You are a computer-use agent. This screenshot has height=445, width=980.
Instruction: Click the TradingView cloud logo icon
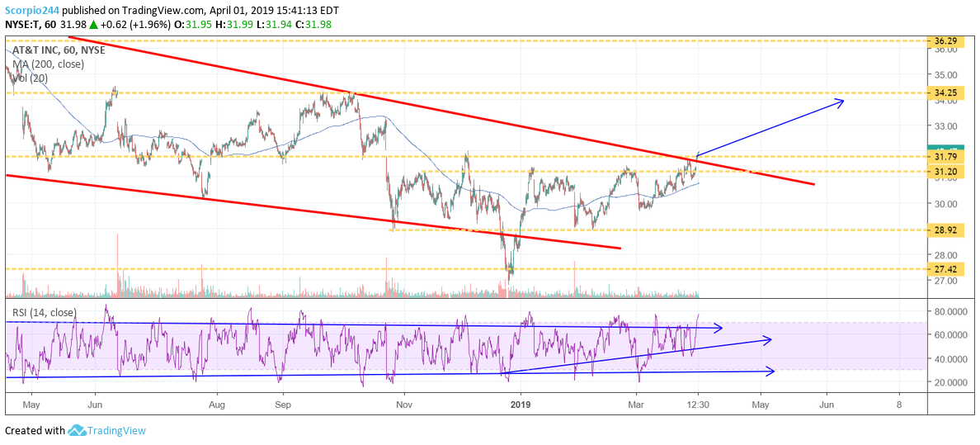point(76,431)
